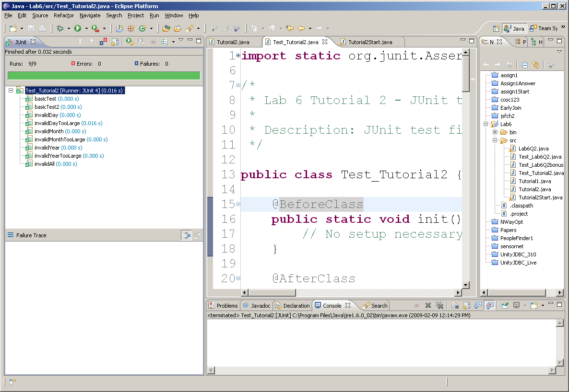This screenshot has width=569, height=392.
Task: Click Last Edit Location arrow icon
Action: [289, 28]
